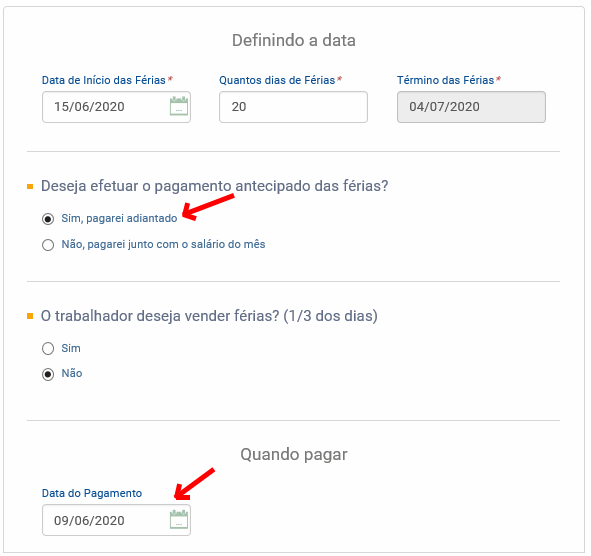Open calendar picker for Data de Início das Férias
Viewport: 591px width, 556px height.
point(179,106)
